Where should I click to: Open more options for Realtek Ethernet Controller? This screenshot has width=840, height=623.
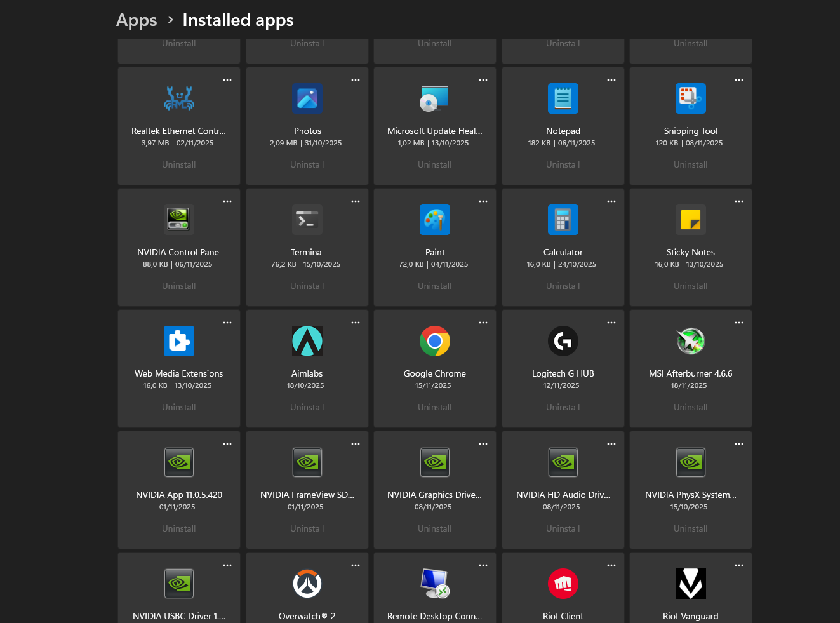click(227, 80)
